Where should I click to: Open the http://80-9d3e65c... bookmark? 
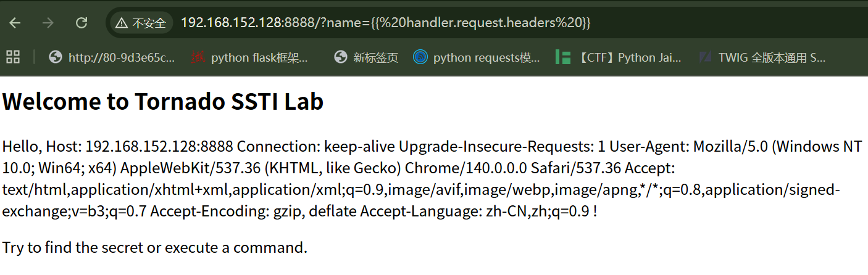[x=112, y=57]
